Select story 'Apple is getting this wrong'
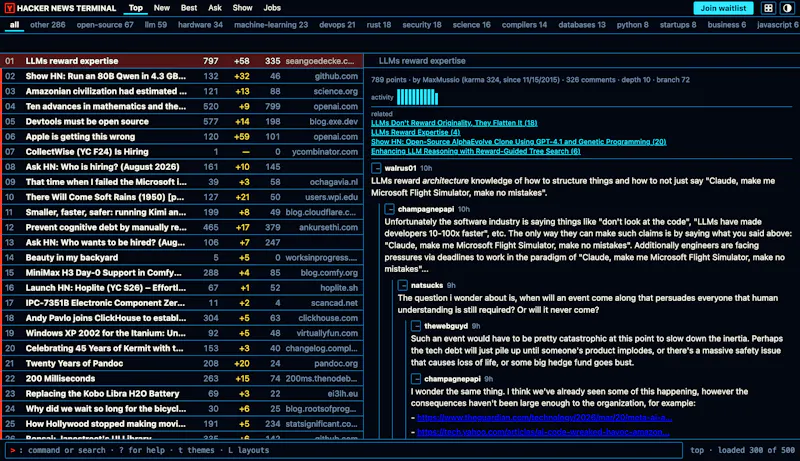The height and width of the screenshot is (461, 800). point(183,137)
